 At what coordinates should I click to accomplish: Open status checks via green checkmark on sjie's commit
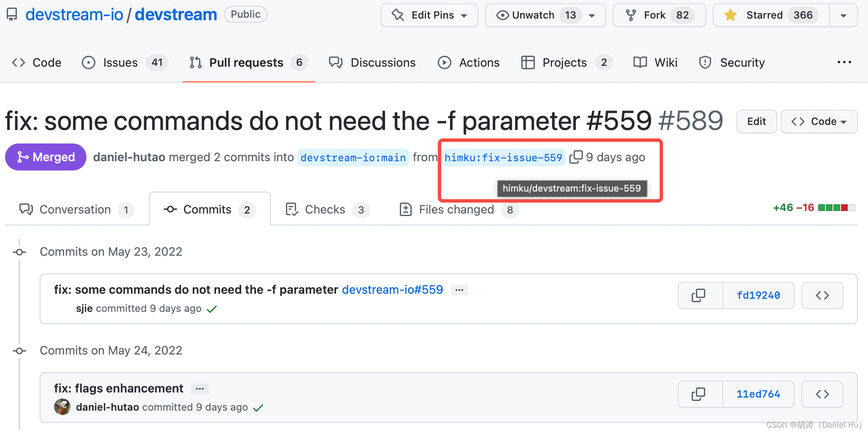(x=212, y=309)
